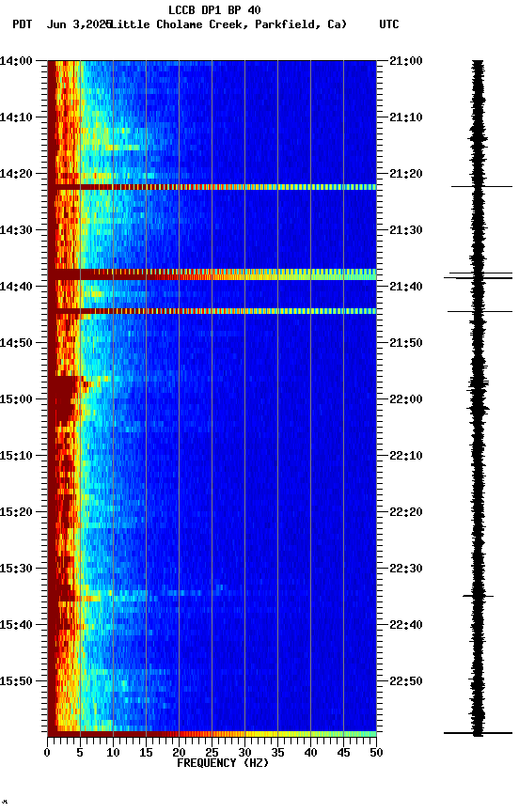
Task: Click the seismogram double spike near 21:38 UTC
Action: (478, 275)
